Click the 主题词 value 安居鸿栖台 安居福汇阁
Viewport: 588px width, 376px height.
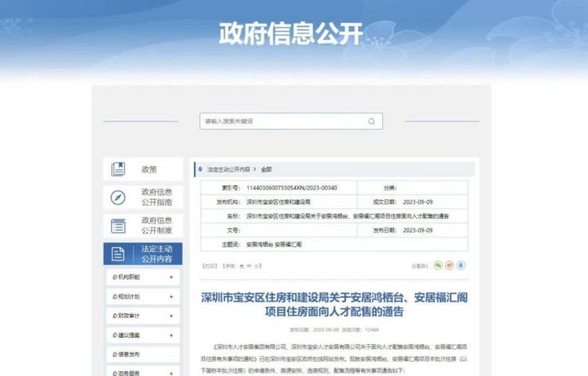click(x=274, y=244)
